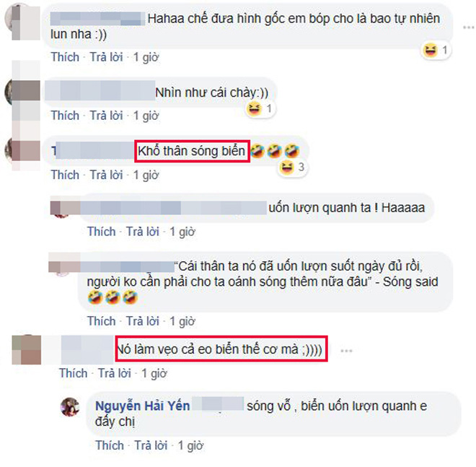Like the 'Hahaa chế đưa hình gốc' comment
Viewport: 476px width, 467px height.
click(65, 57)
